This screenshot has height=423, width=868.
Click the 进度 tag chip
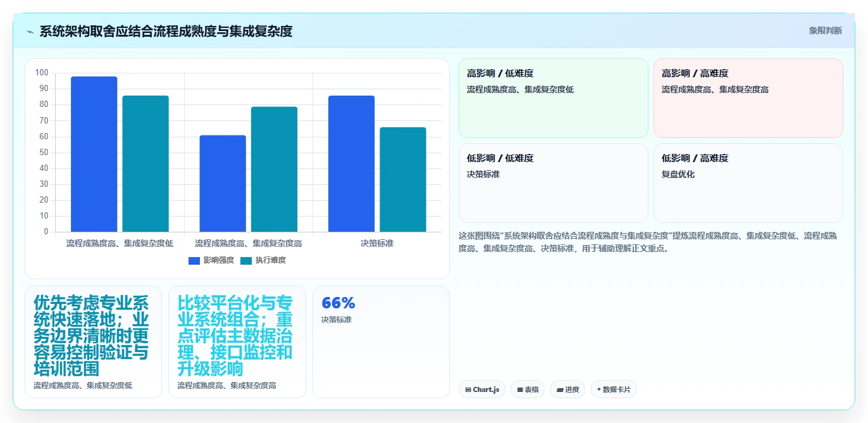(567, 389)
